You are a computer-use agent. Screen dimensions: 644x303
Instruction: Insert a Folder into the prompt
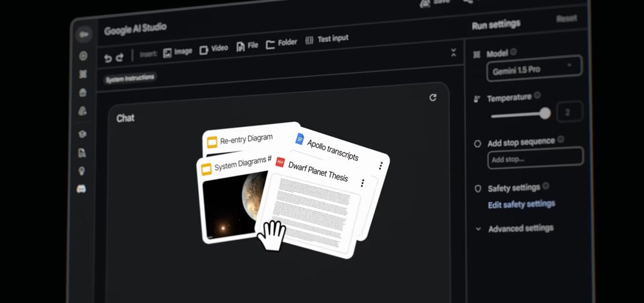pyautogui.click(x=282, y=43)
